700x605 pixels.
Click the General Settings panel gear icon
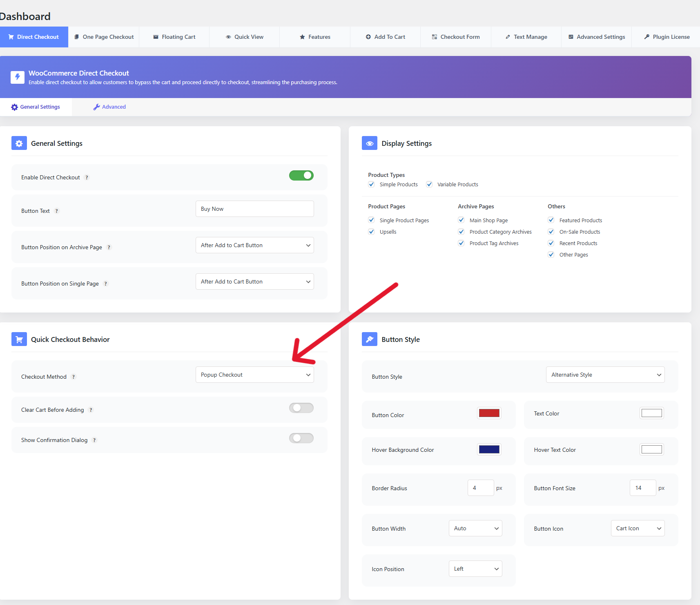click(19, 143)
